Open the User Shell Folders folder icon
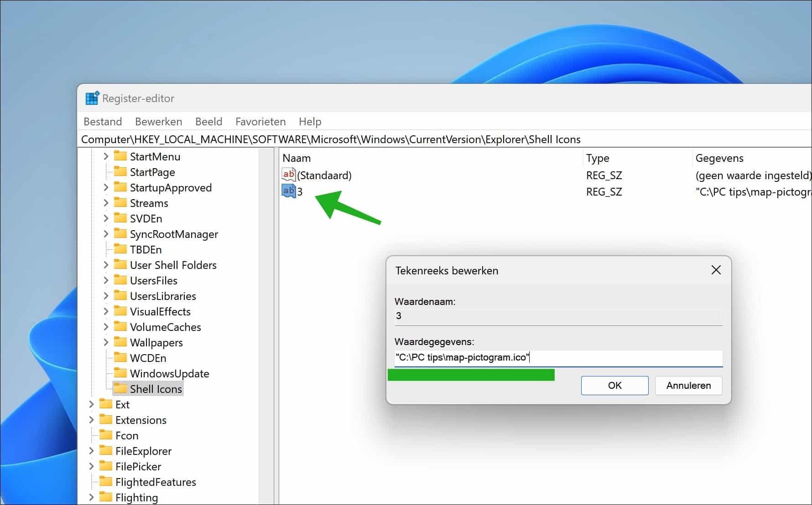 (x=120, y=265)
